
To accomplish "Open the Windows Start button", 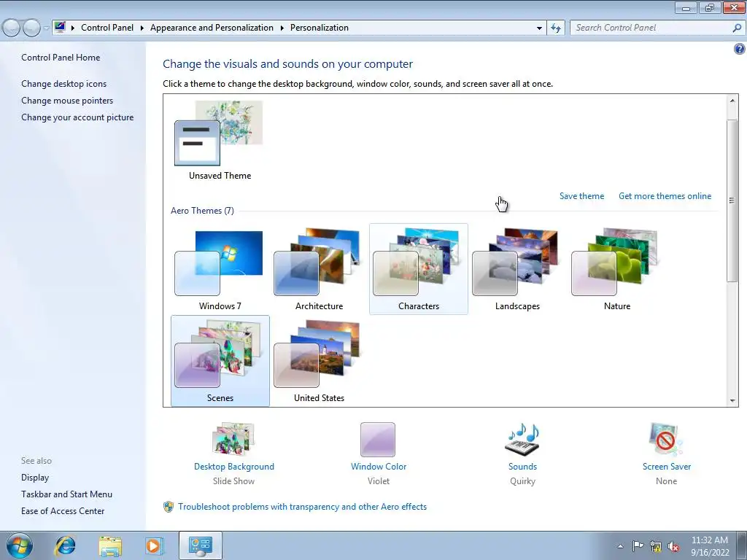I will pos(19,545).
